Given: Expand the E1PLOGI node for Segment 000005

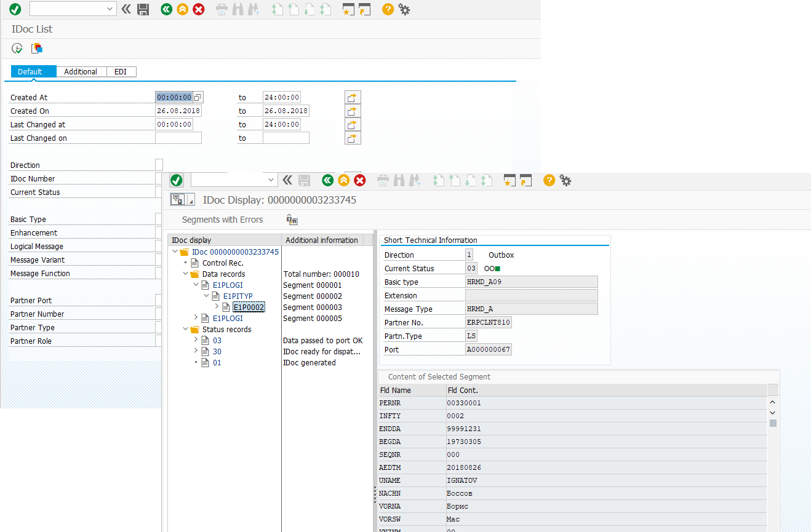Looking at the screenshot, I should point(196,318).
